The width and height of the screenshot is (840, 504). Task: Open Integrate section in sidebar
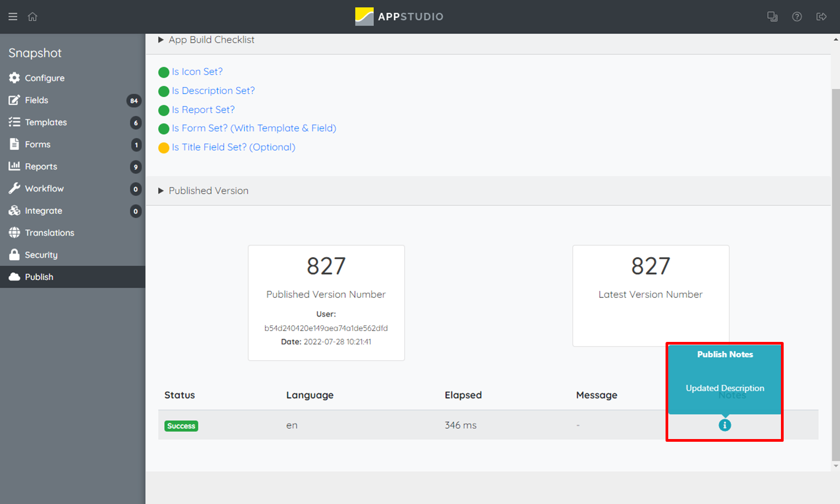[72, 210]
